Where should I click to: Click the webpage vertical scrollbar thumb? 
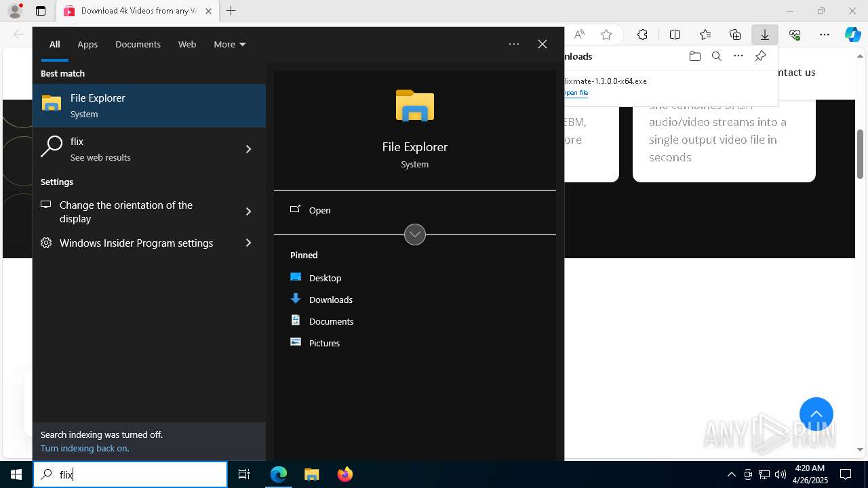pos(861,154)
